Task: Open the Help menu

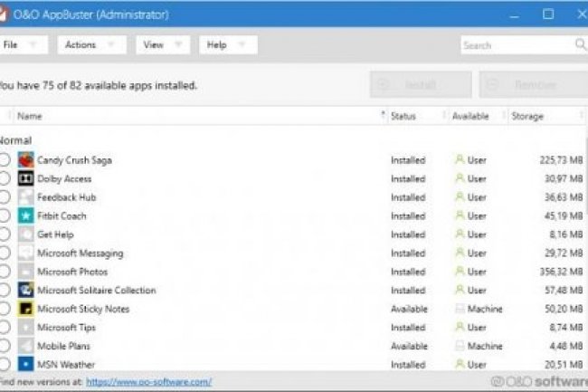Action: coord(227,44)
